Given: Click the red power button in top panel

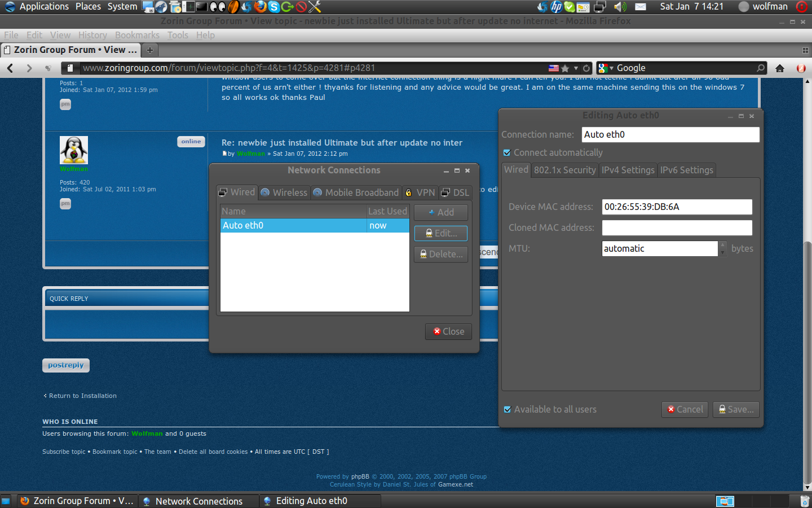Looking at the screenshot, I should [802, 7].
